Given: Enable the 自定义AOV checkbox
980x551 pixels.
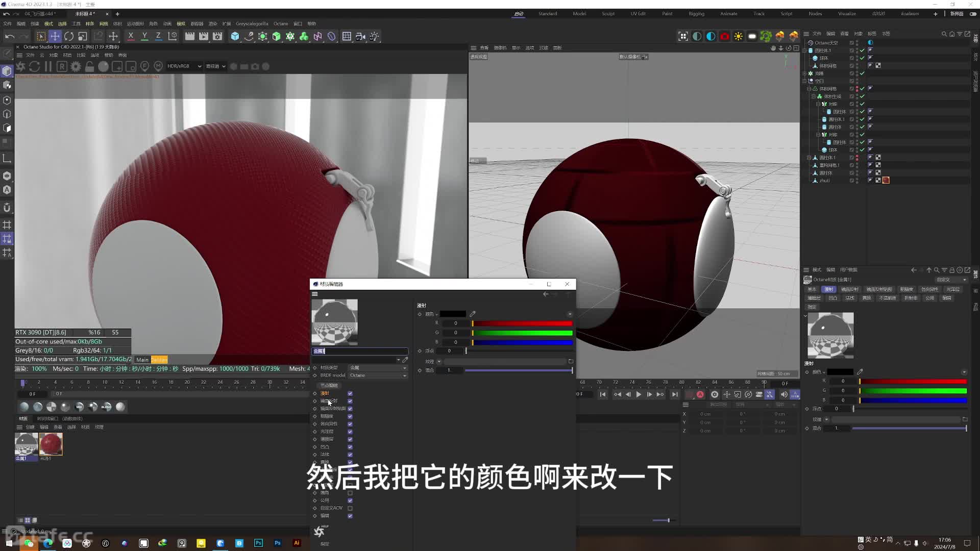Looking at the screenshot, I should pyautogui.click(x=350, y=508).
